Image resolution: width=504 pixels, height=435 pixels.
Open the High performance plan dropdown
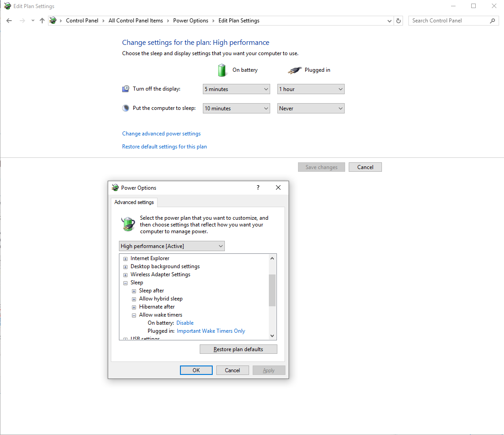click(171, 246)
